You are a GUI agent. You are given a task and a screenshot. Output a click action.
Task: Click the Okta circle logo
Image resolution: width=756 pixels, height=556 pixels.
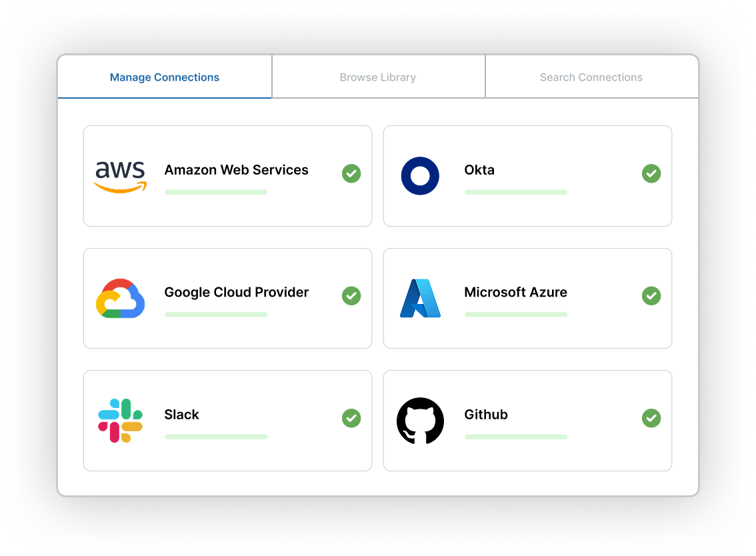tap(420, 176)
